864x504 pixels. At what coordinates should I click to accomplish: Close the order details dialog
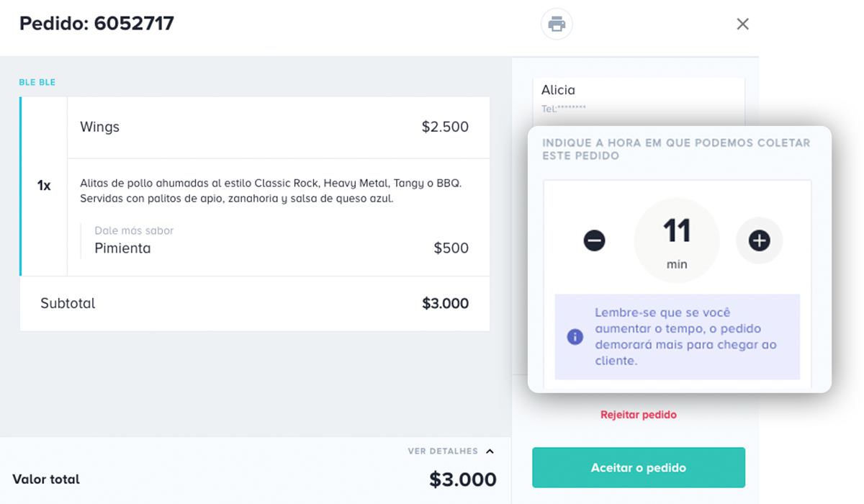[x=743, y=24]
